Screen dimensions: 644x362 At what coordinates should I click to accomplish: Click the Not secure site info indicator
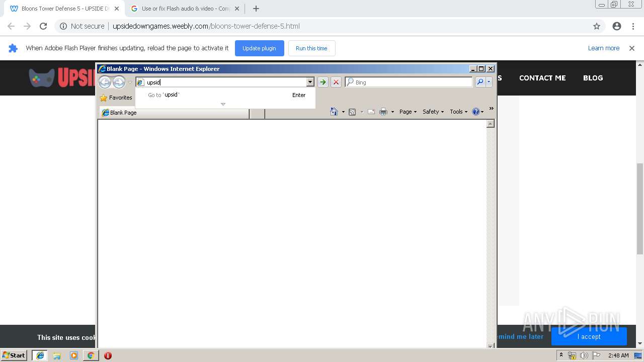click(82, 26)
